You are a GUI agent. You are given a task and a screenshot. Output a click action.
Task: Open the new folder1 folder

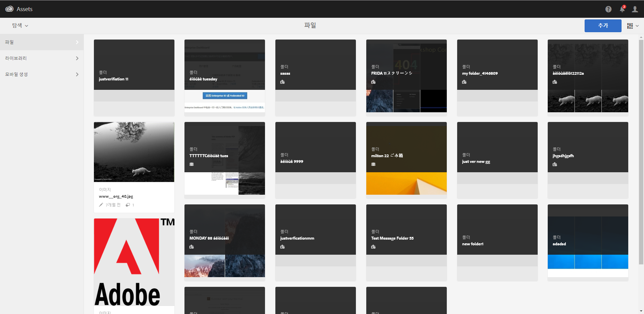[x=497, y=243]
